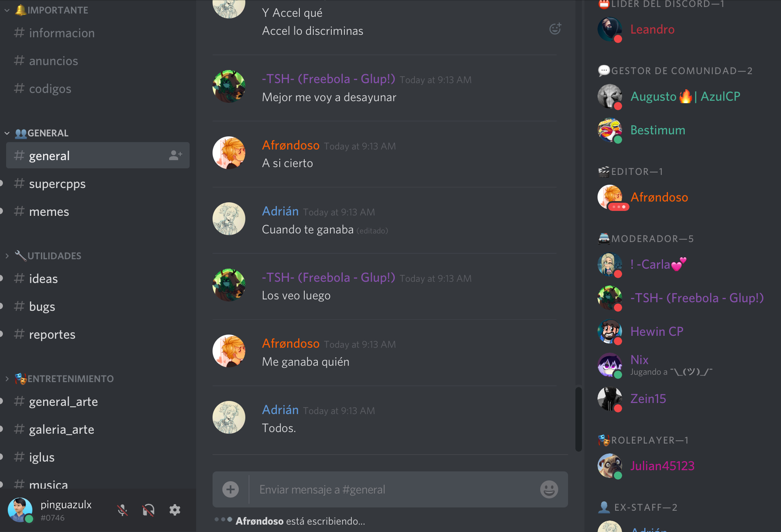Click the attach file plus icon
The image size is (781, 532).
click(x=231, y=489)
